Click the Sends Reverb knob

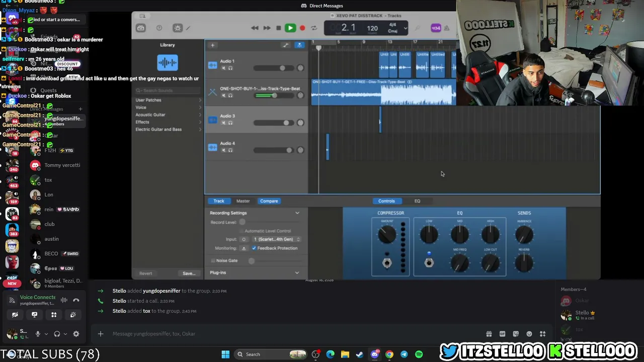pyautogui.click(x=524, y=262)
